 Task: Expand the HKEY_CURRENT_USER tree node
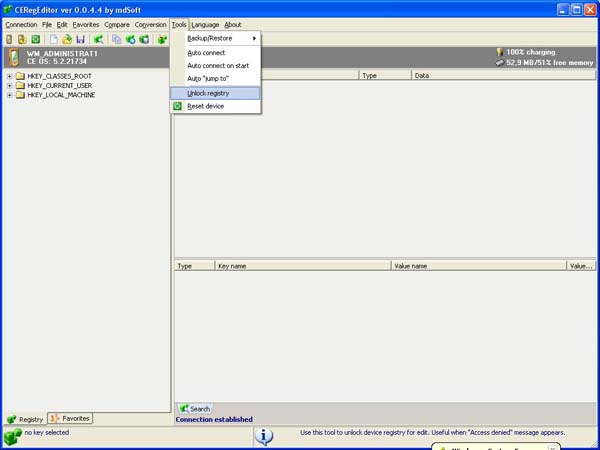tap(9, 86)
